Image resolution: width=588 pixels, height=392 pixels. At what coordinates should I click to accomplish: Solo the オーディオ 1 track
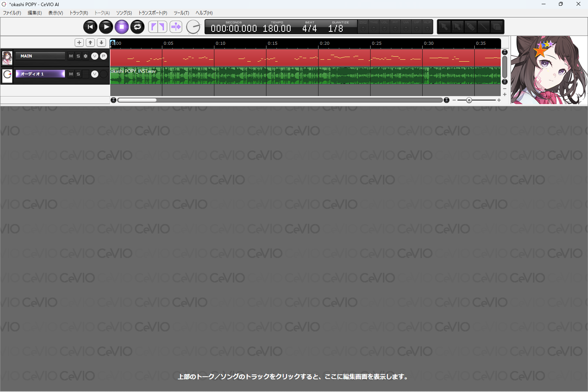tap(78, 74)
